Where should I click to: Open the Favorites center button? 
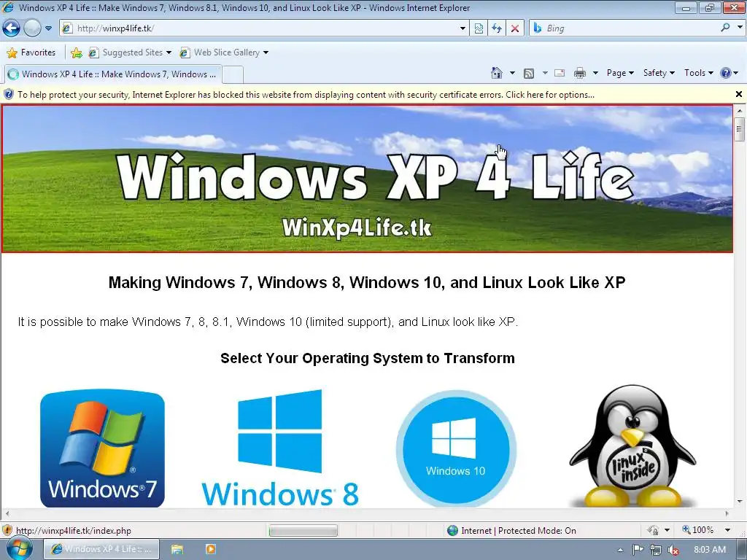tap(31, 52)
